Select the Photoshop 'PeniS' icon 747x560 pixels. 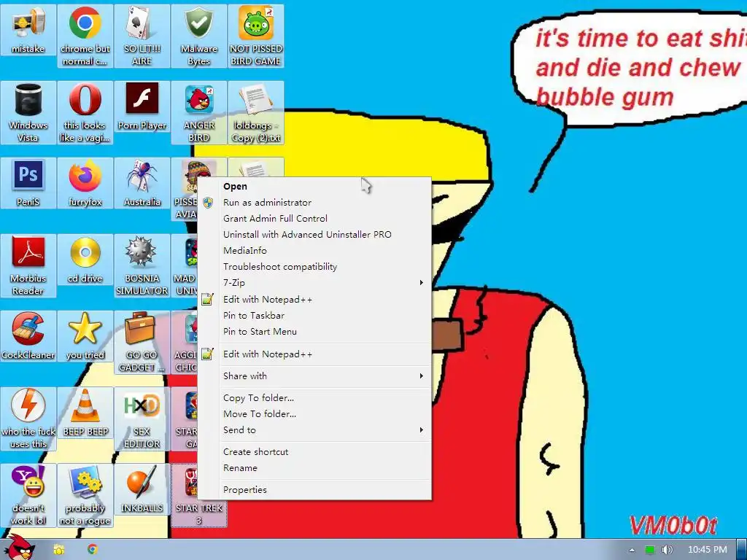28,183
